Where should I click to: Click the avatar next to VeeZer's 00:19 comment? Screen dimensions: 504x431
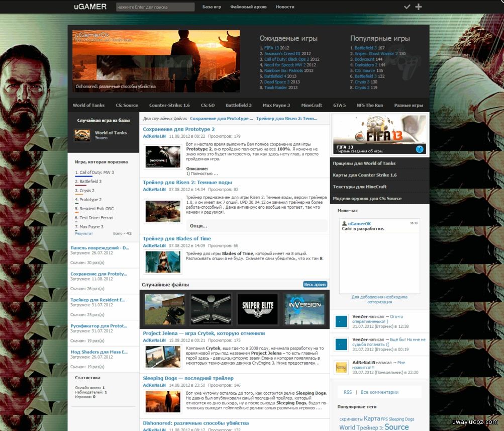click(x=341, y=344)
